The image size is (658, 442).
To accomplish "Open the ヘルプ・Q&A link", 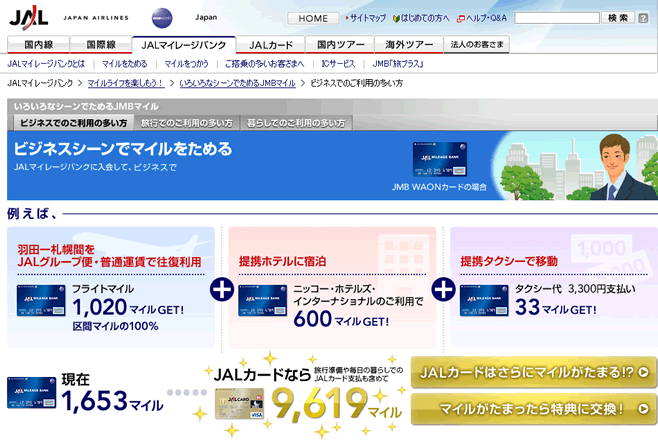I will pyautogui.click(x=486, y=18).
